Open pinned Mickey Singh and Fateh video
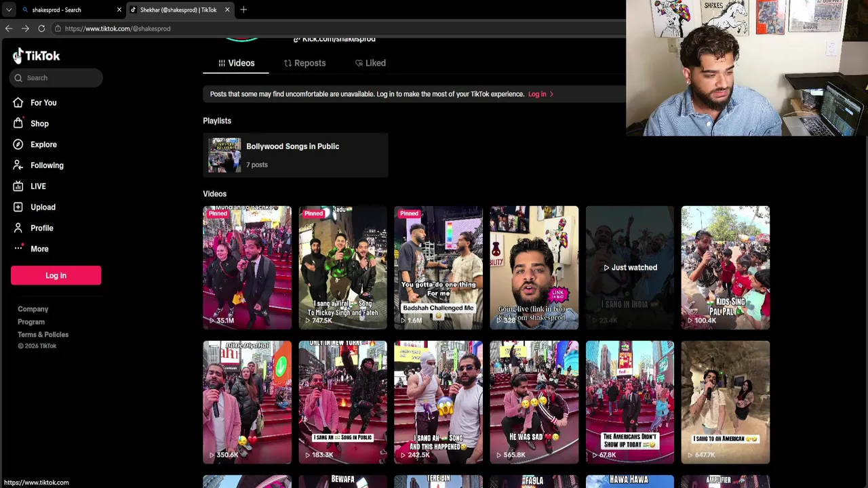Screen dimensions: 868x488 point(342,268)
